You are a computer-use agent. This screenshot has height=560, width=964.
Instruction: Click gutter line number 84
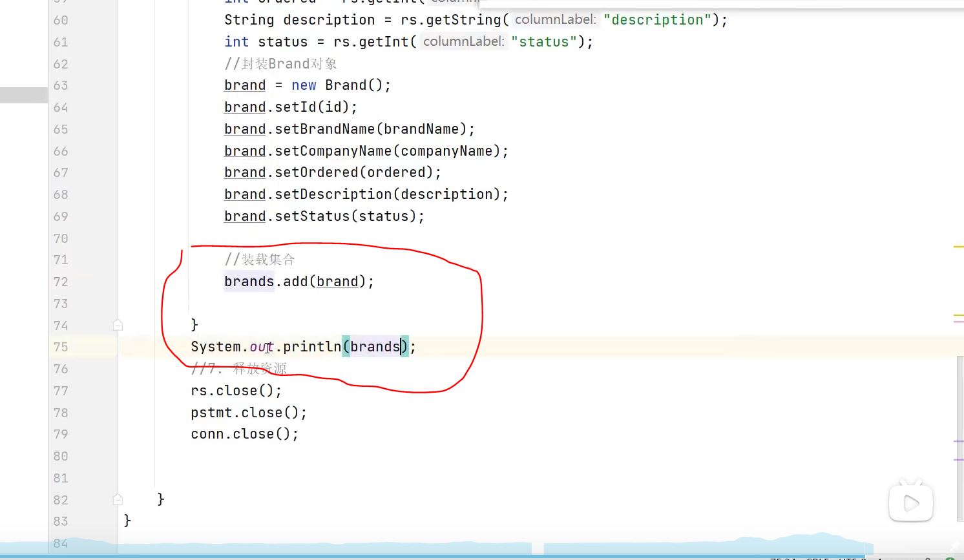coord(61,543)
